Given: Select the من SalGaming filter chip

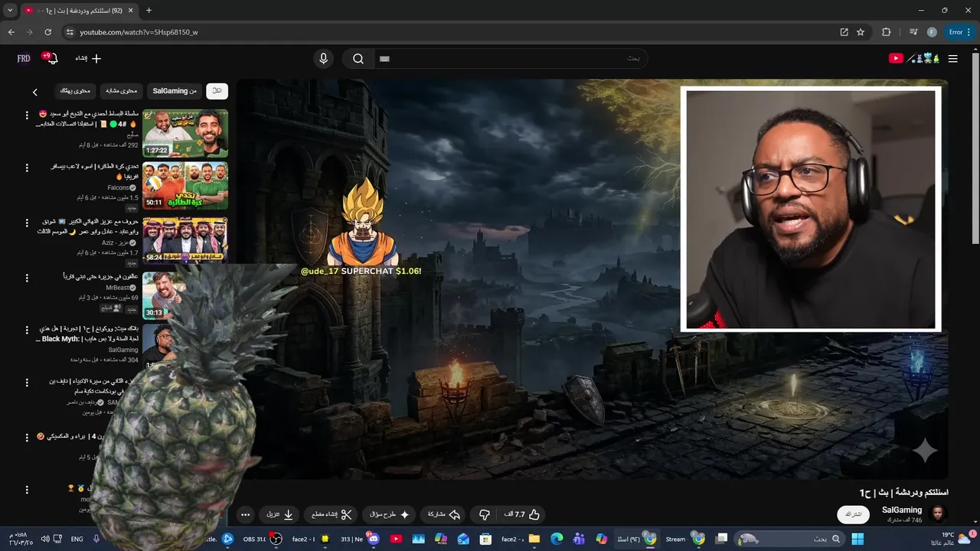Looking at the screenshot, I should [x=175, y=90].
